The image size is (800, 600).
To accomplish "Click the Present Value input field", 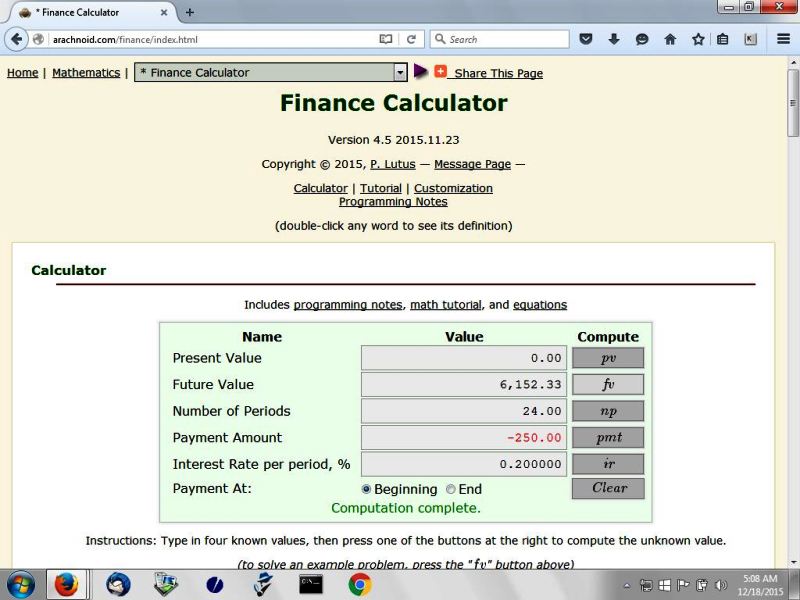I will [464, 358].
